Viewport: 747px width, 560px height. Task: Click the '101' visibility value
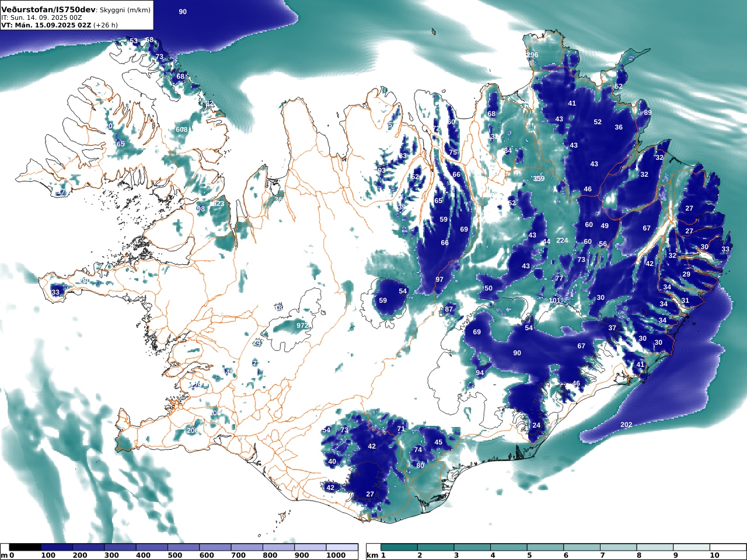pyautogui.click(x=555, y=301)
